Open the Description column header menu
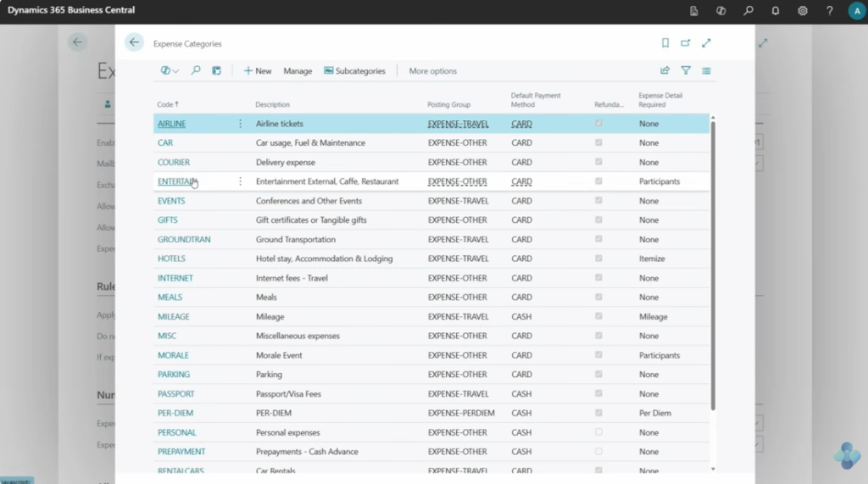This screenshot has height=484, width=868. [x=272, y=104]
